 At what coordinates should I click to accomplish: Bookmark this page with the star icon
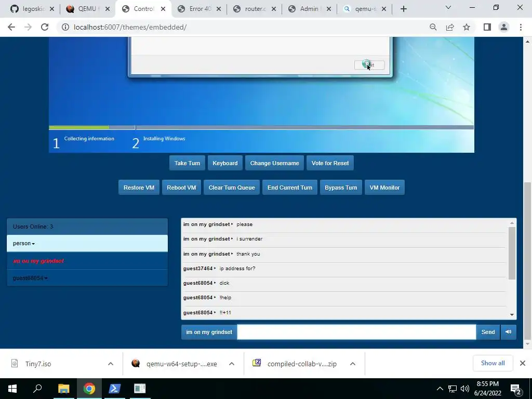pos(467,27)
